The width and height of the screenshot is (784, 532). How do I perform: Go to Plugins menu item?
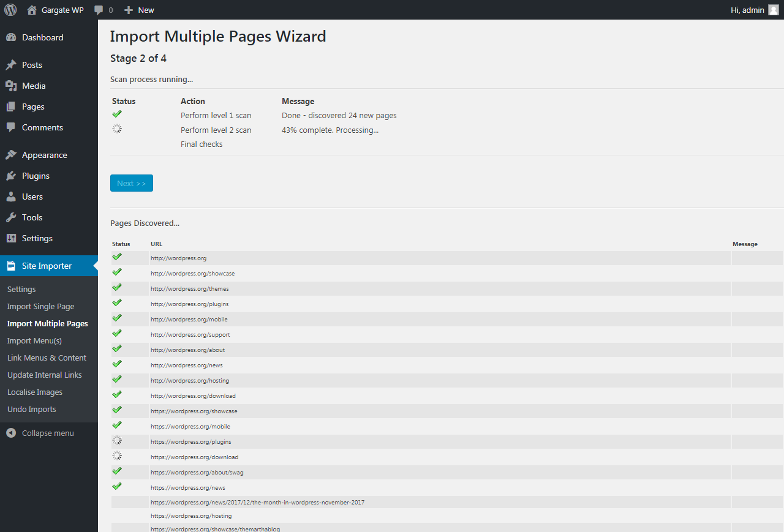pos(49,176)
